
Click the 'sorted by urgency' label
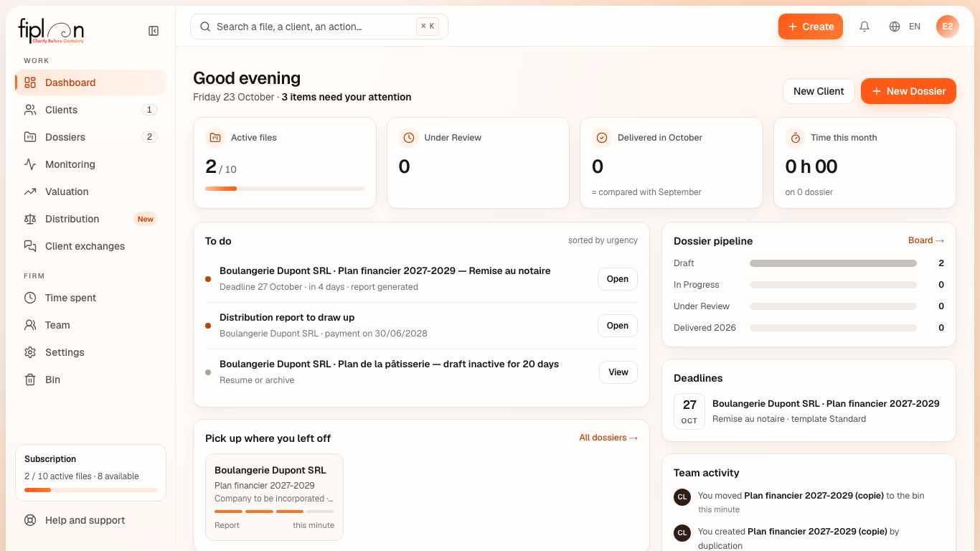click(x=603, y=240)
